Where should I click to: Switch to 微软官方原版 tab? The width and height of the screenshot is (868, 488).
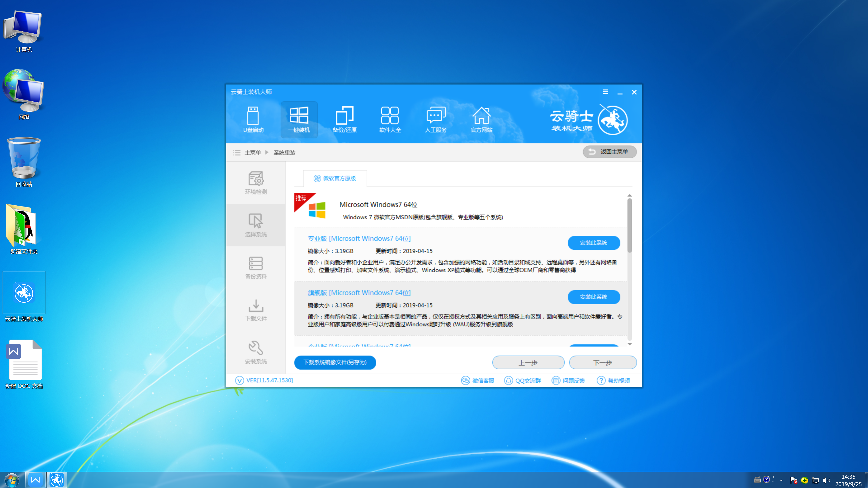coord(335,178)
